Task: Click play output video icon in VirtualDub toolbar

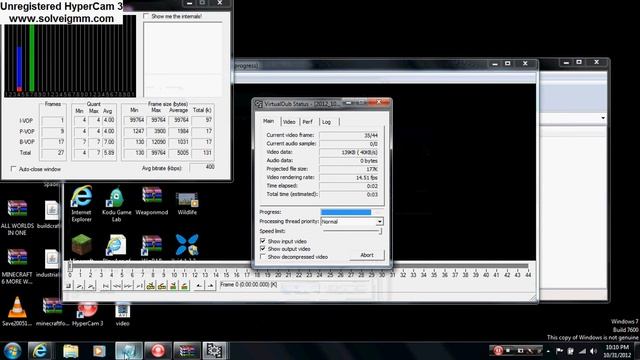Action: [x=91, y=286]
